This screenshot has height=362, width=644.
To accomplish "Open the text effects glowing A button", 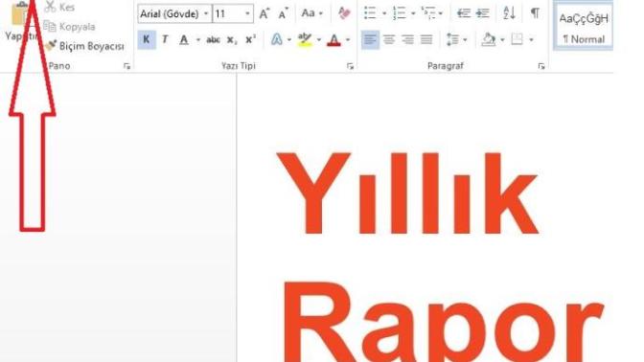I will (x=277, y=39).
